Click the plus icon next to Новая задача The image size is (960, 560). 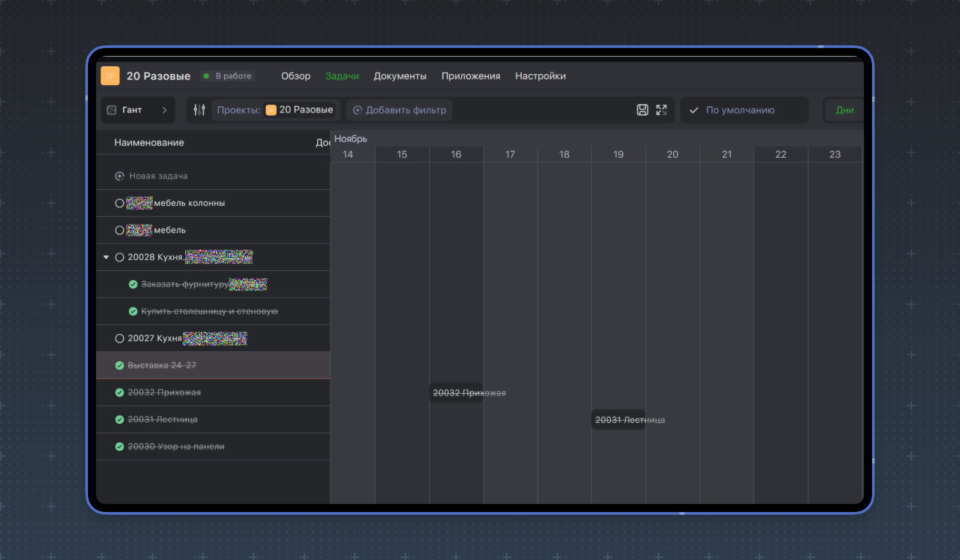point(119,176)
